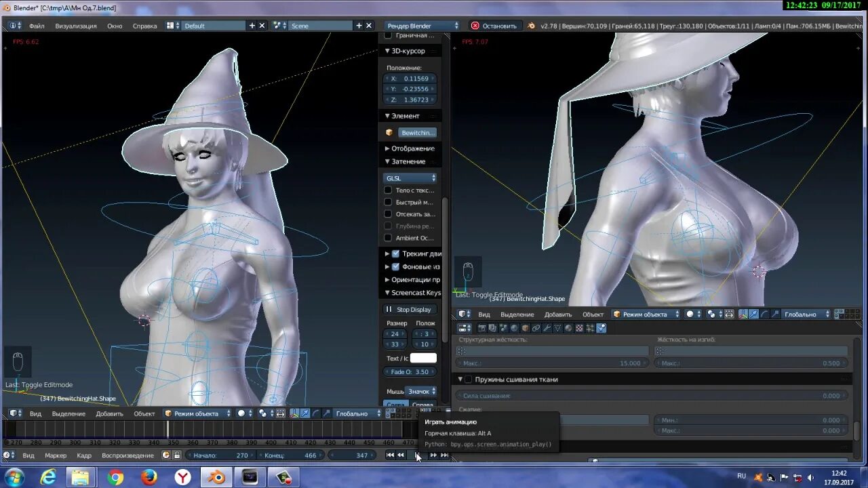Screen dimensions: 868x488
Task: Open the Material properties tab icon
Action: (x=568, y=328)
